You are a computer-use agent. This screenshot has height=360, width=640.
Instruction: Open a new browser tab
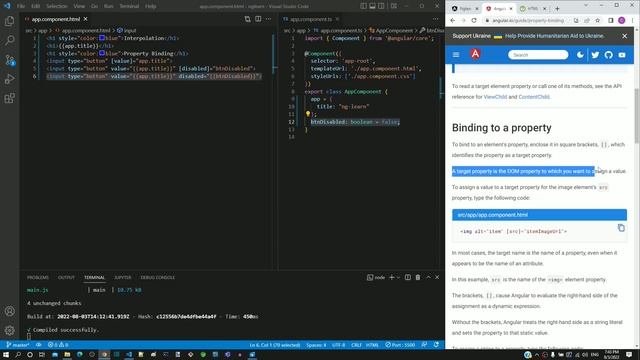click(x=557, y=9)
